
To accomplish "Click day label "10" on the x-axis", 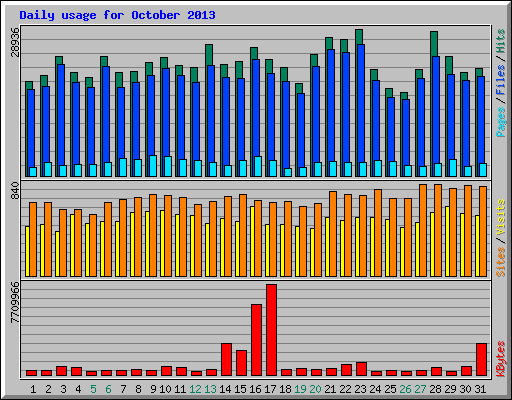I will [x=165, y=389].
